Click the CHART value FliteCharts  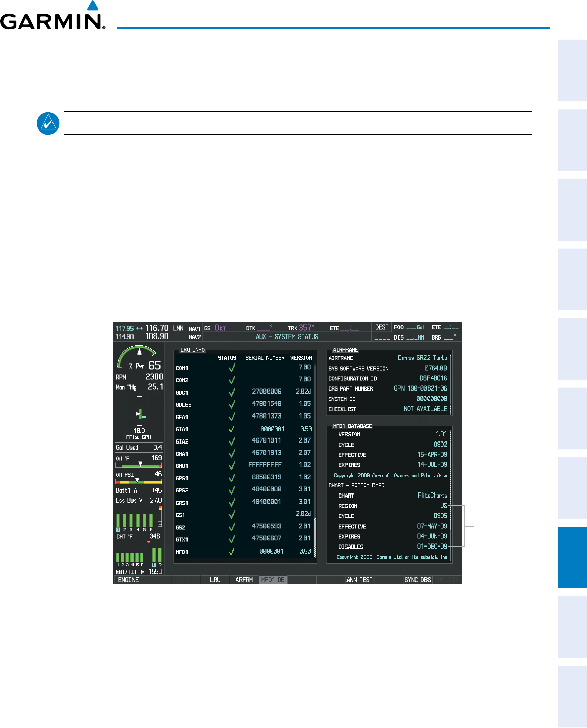(433, 496)
